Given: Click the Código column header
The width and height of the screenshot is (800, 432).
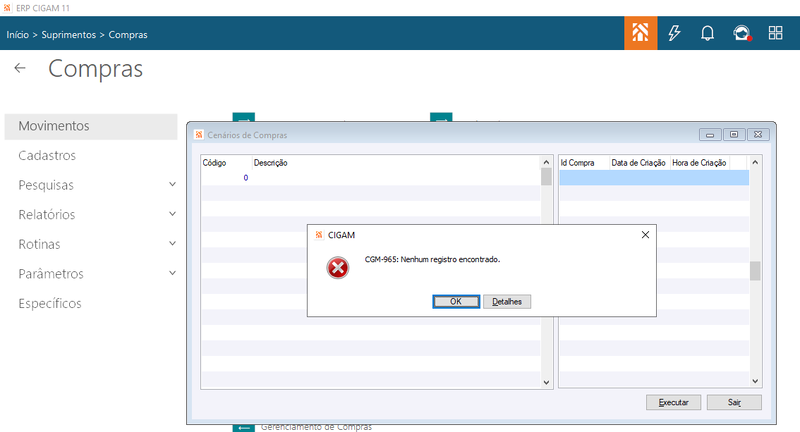Looking at the screenshot, I should click(x=226, y=163).
